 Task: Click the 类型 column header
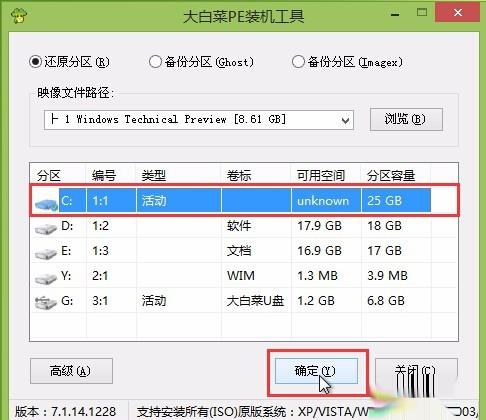[154, 176]
